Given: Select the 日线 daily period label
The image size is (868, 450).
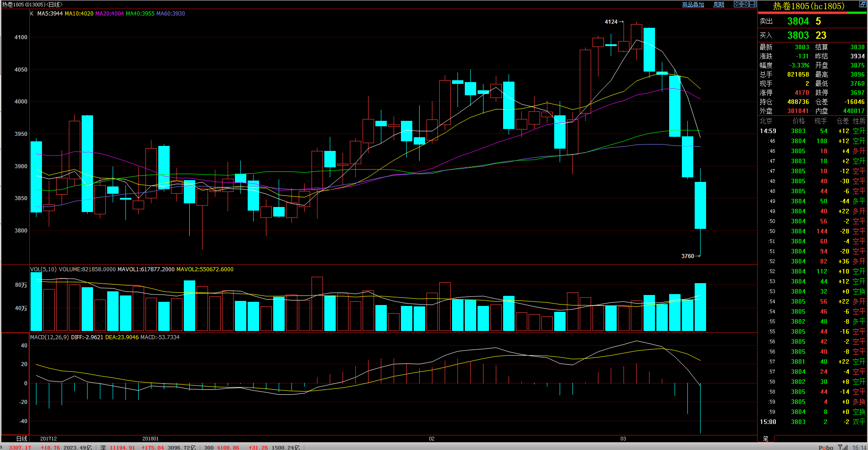Looking at the screenshot, I should coord(22,439).
